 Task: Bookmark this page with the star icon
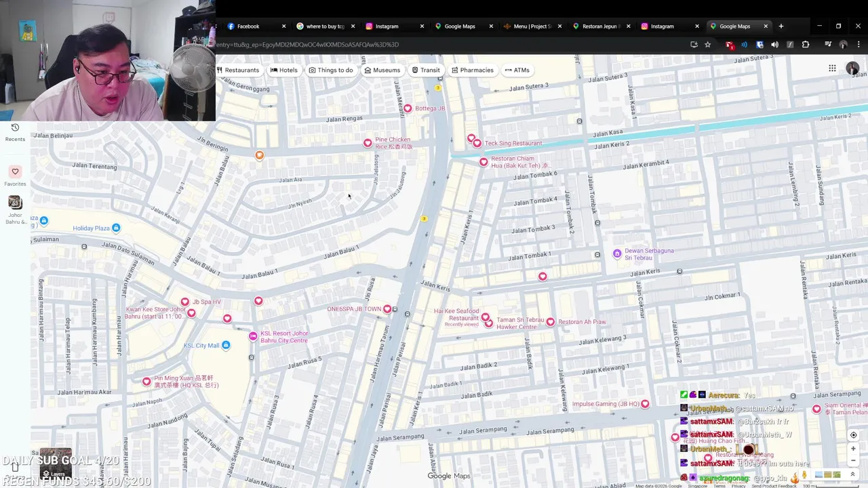[x=707, y=45]
